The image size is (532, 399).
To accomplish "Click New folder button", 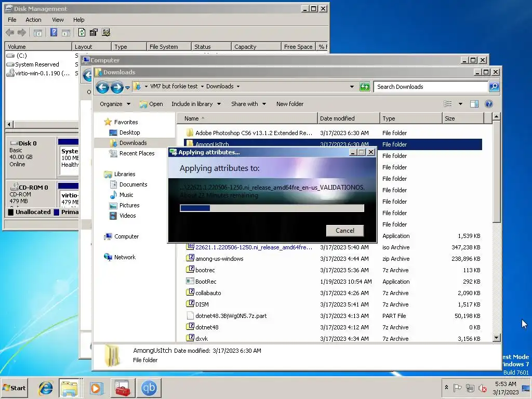I will point(290,104).
